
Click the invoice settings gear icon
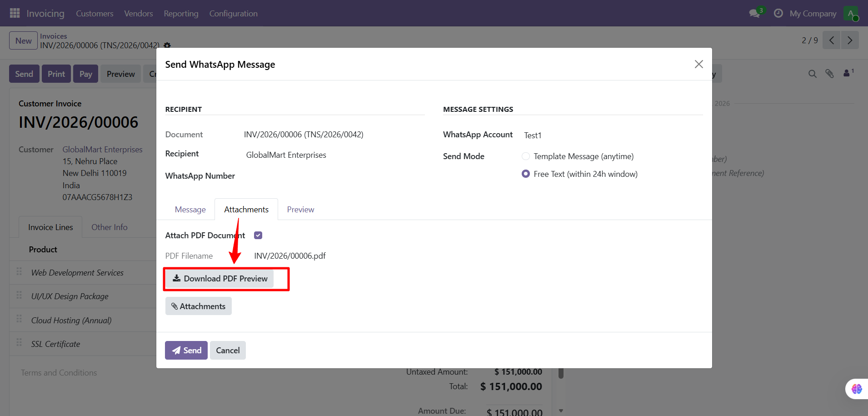coord(167,45)
